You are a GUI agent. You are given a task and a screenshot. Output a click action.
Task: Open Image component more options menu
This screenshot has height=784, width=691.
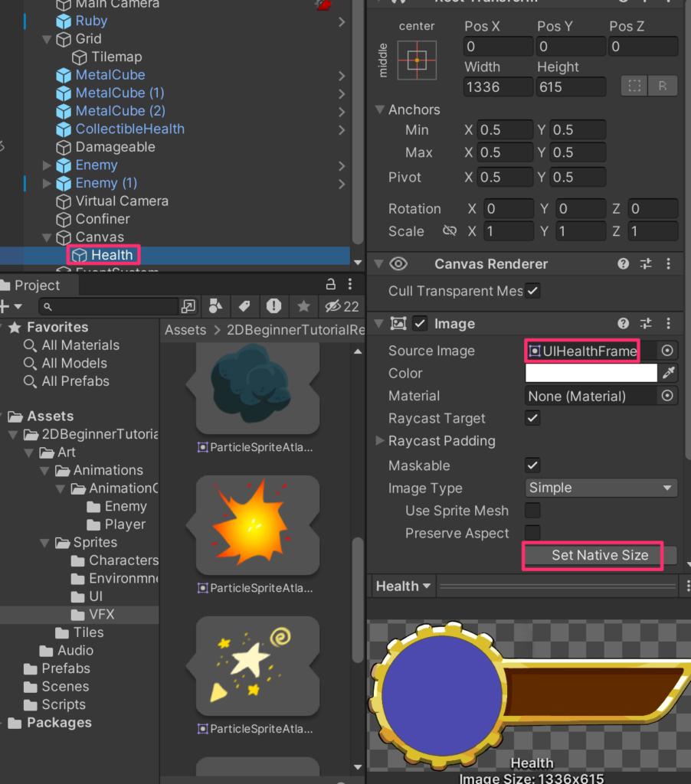point(669,324)
